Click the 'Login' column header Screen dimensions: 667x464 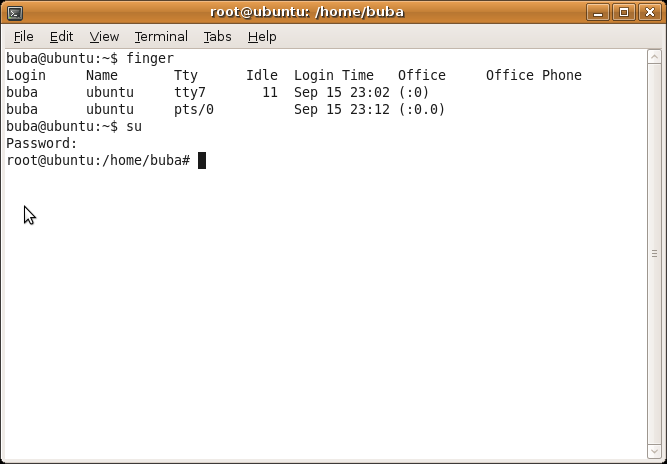[x=26, y=75]
